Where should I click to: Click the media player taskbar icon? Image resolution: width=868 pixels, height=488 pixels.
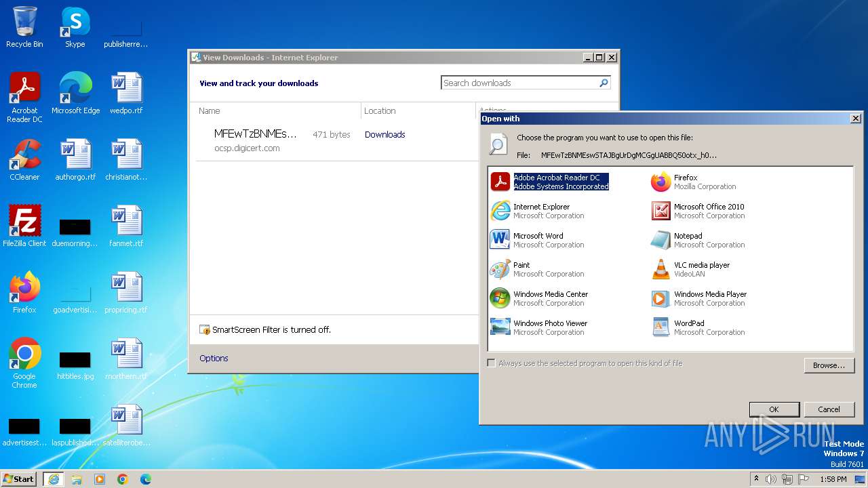tap(100, 479)
